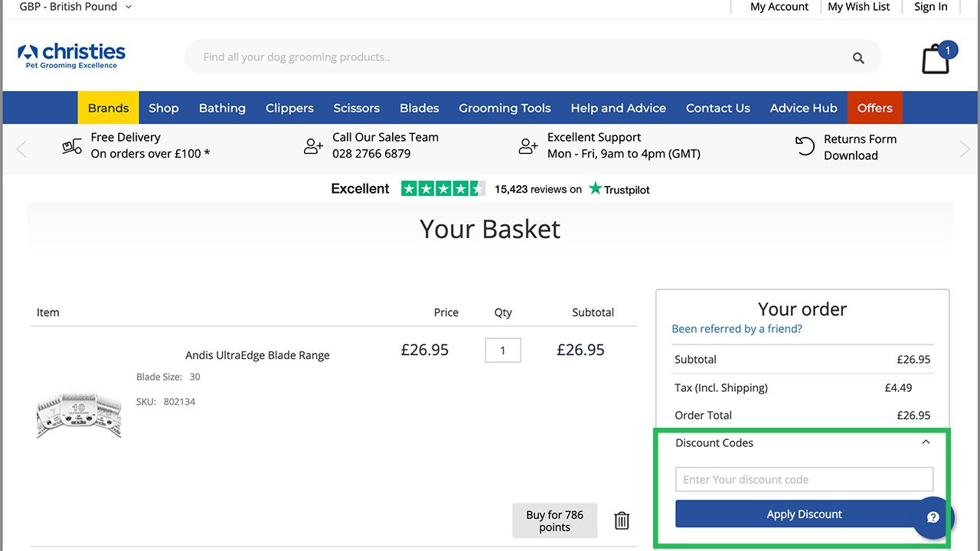Click the sales phone number 028 2766 6879
980x551 pixels.
point(371,154)
